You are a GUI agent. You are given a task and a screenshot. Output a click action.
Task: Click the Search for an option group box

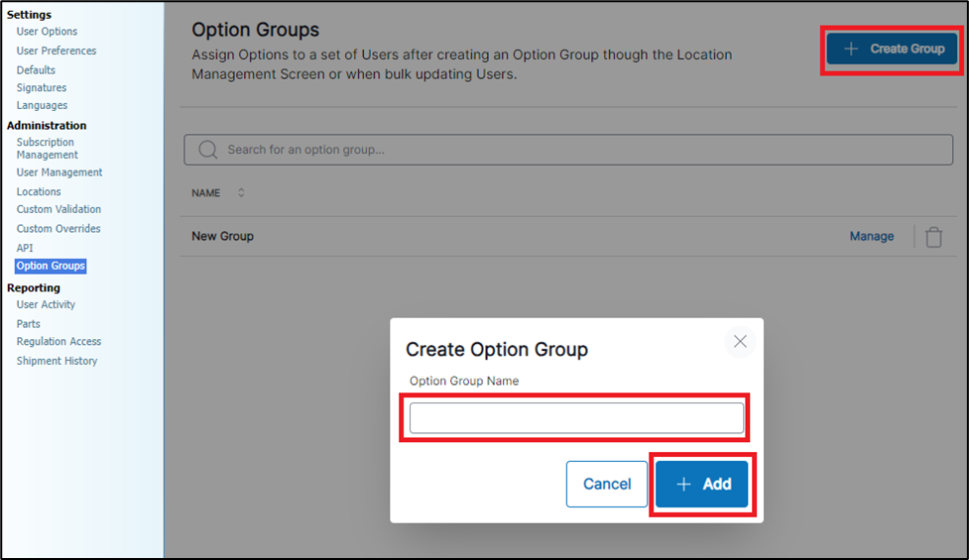point(568,150)
